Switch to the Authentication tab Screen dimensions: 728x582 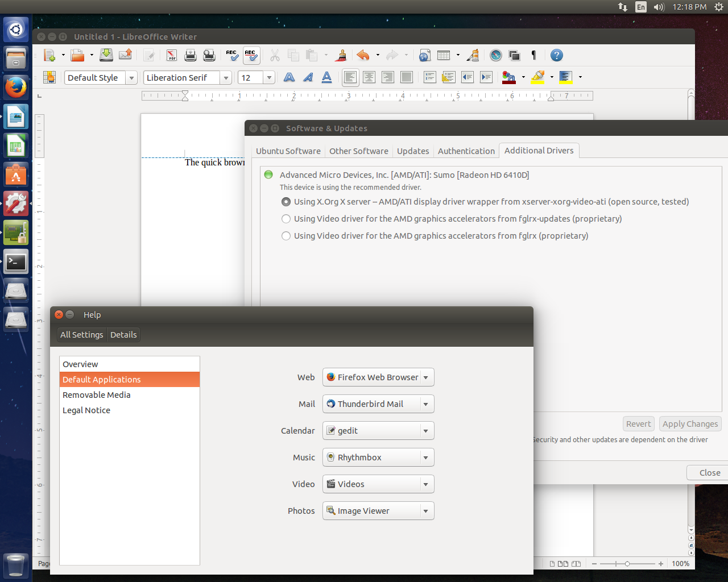click(x=466, y=151)
